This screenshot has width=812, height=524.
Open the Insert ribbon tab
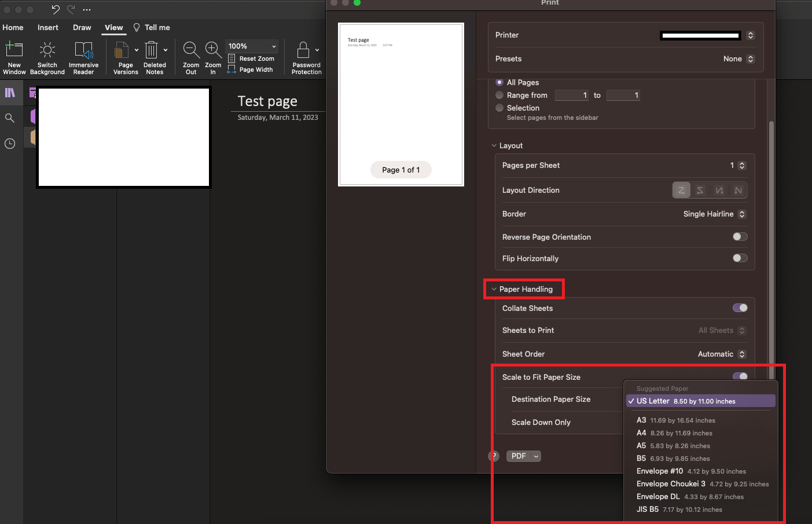[48, 27]
